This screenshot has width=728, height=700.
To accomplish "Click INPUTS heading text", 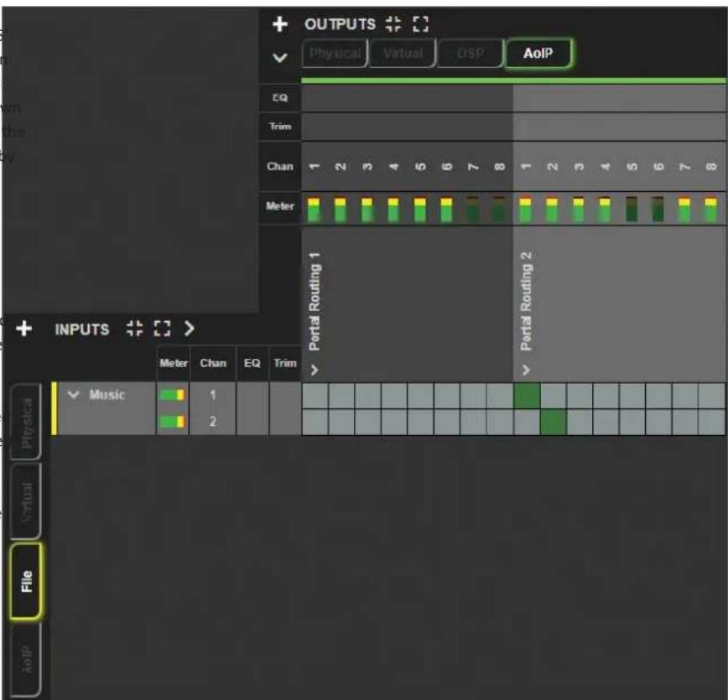I will point(82,329).
